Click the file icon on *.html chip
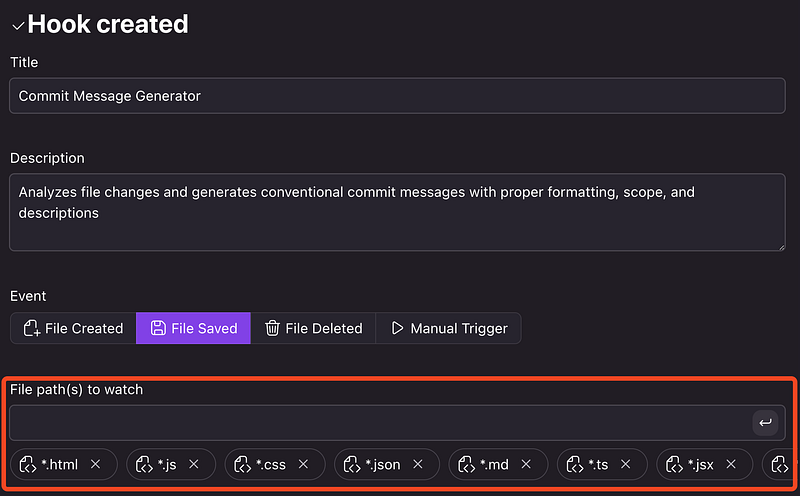This screenshot has width=800, height=496. click(29, 464)
